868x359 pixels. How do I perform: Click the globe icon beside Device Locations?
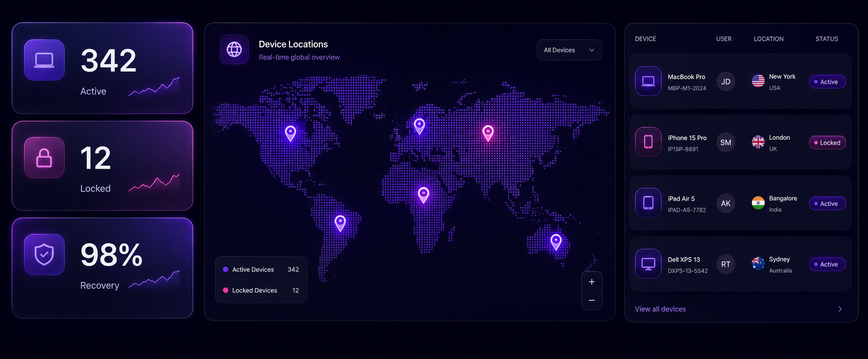coord(234,49)
